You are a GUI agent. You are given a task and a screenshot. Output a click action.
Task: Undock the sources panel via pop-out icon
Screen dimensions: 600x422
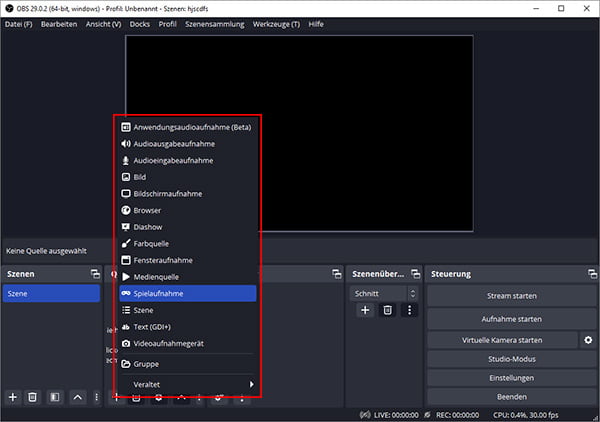[337, 274]
